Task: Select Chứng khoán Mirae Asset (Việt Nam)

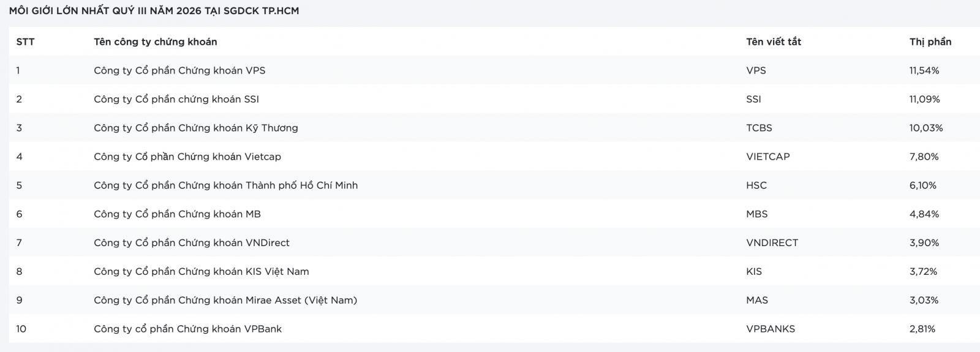Action: pyautogui.click(x=225, y=300)
